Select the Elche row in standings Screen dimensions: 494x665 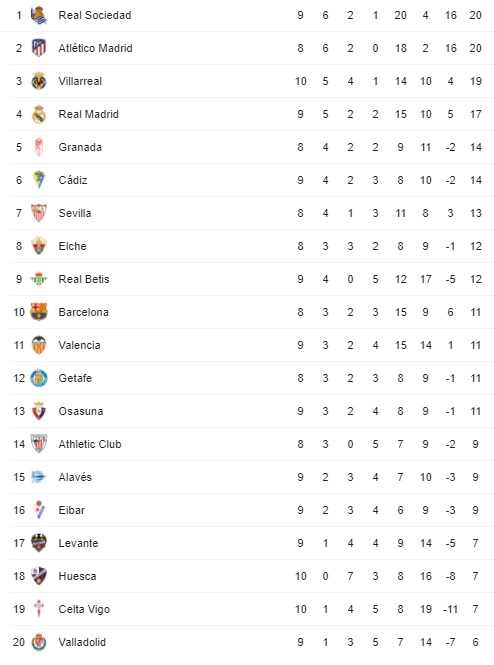point(251,246)
